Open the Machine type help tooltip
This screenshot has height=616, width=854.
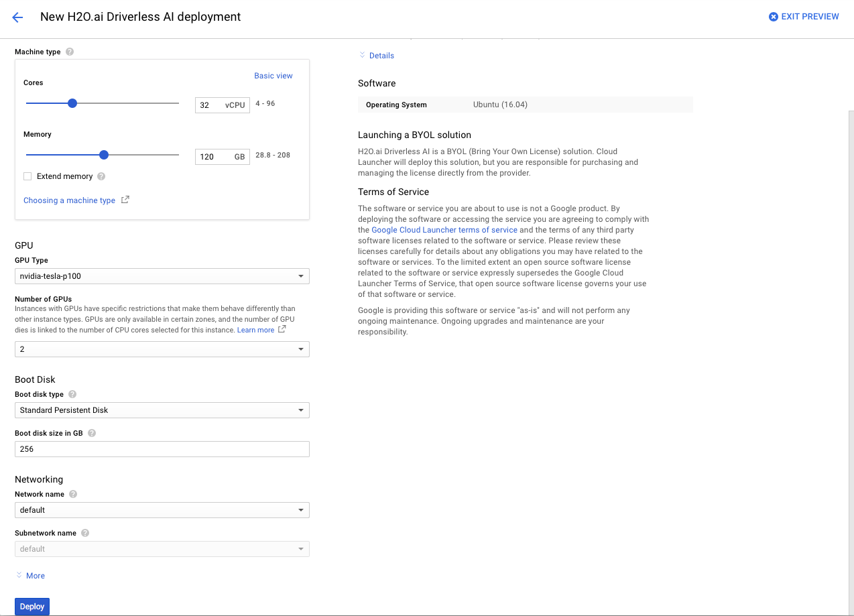coord(70,52)
